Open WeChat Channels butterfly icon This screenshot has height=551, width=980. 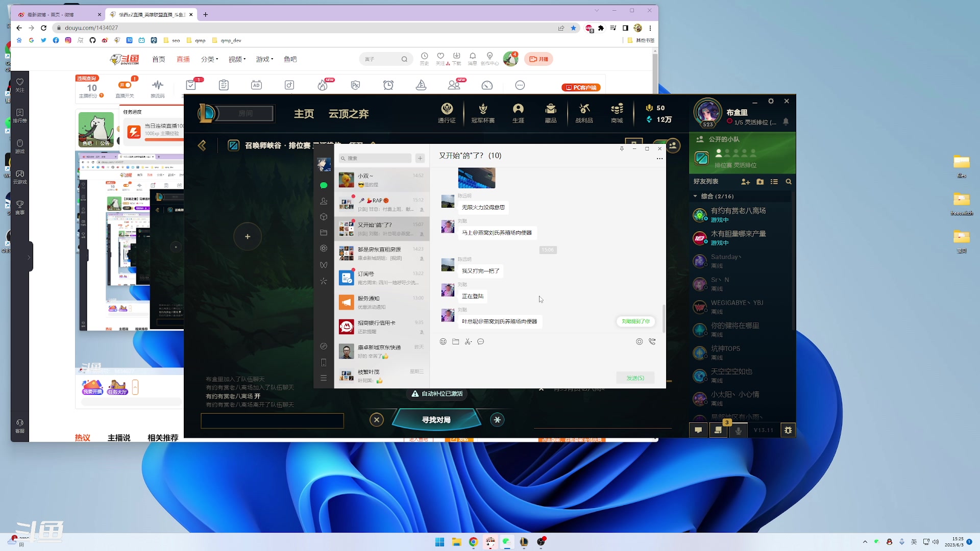pyautogui.click(x=324, y=265)
